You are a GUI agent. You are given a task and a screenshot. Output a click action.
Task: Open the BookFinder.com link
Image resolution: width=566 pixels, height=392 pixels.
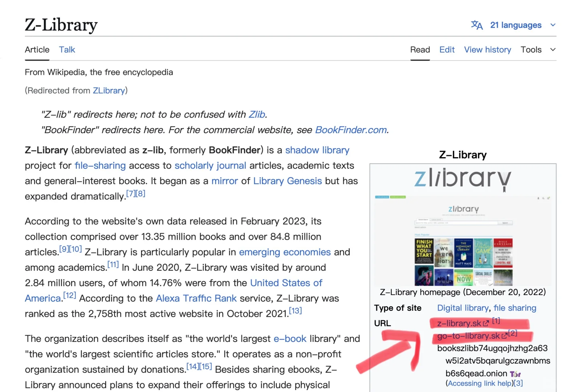(351, 130)
